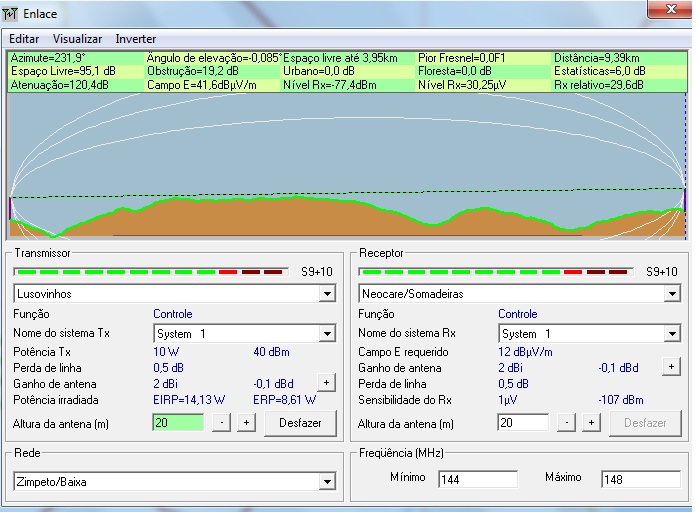This screenshot has width=696, height=512.
Task: Decrease transmitter antenna height with minus button
Action: [x=223, y=423]
